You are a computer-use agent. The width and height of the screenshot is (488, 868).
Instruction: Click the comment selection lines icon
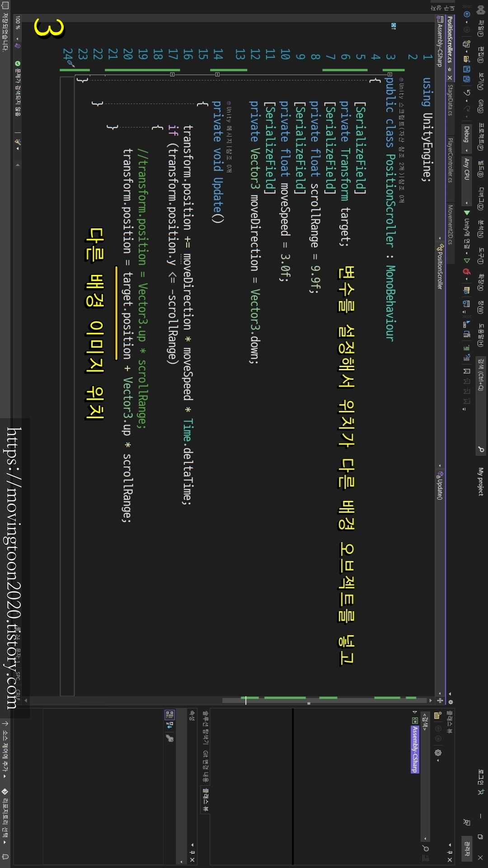467,348
